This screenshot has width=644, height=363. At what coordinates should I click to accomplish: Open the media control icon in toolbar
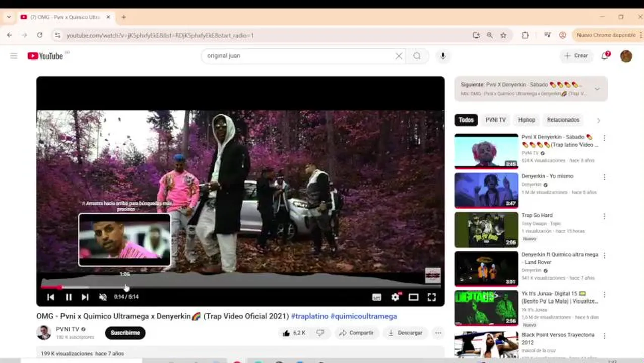tap(547, 35)
